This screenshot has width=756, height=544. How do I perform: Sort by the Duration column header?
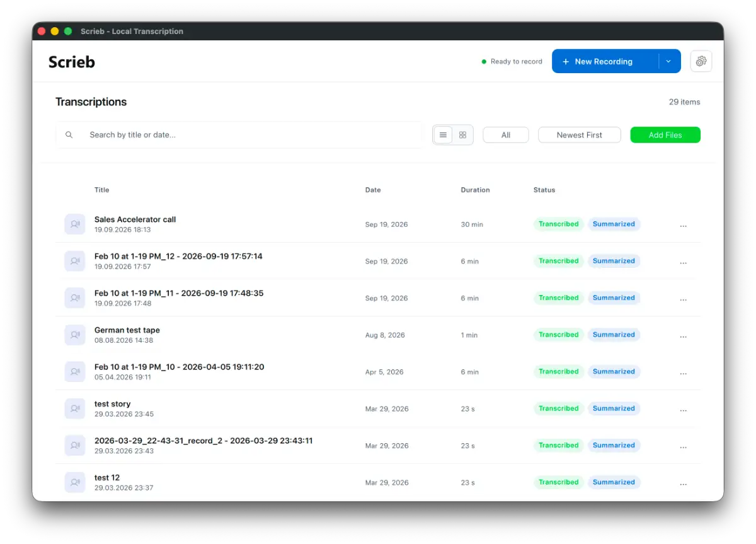click(x=475, y=190)
